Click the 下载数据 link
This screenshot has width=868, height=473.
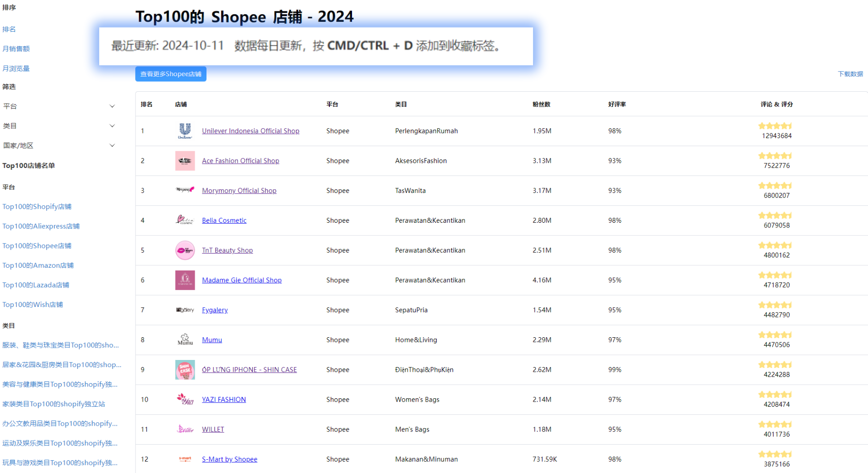point(851,74)
